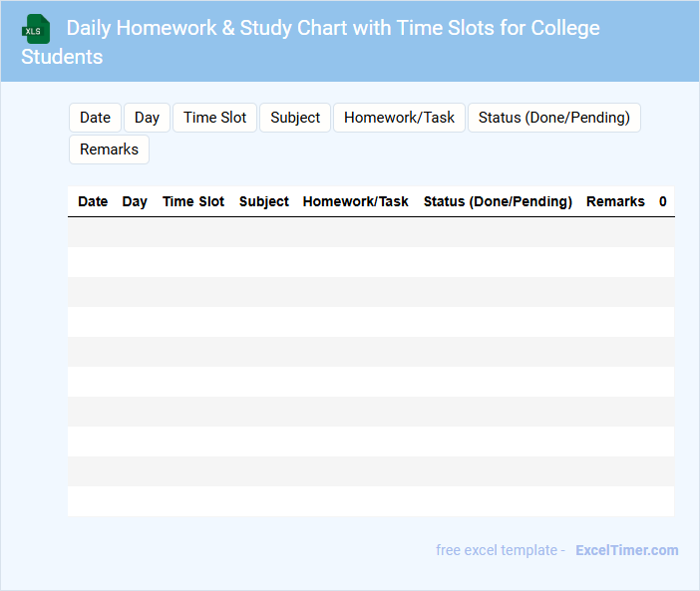Click the Status (Done/Pending) tag
This screenshot has height=591, width=700.
(553, 118)
